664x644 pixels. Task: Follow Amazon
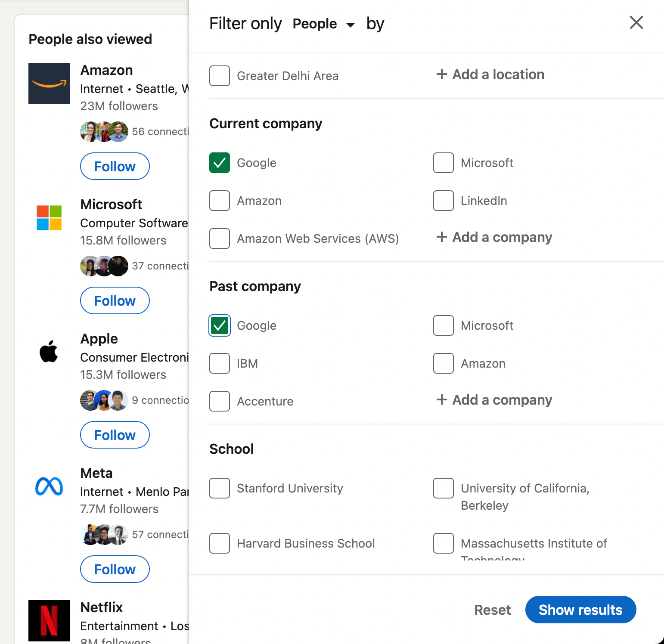(x=115, y=166)
